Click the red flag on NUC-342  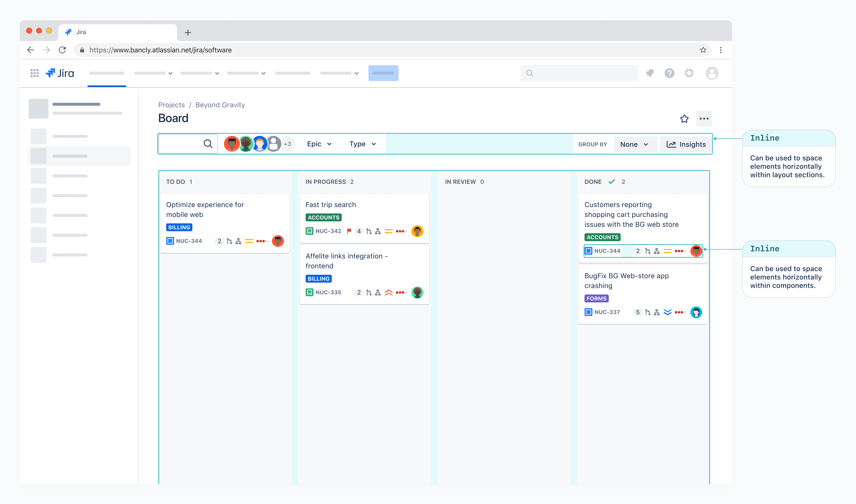coord(349,231)
